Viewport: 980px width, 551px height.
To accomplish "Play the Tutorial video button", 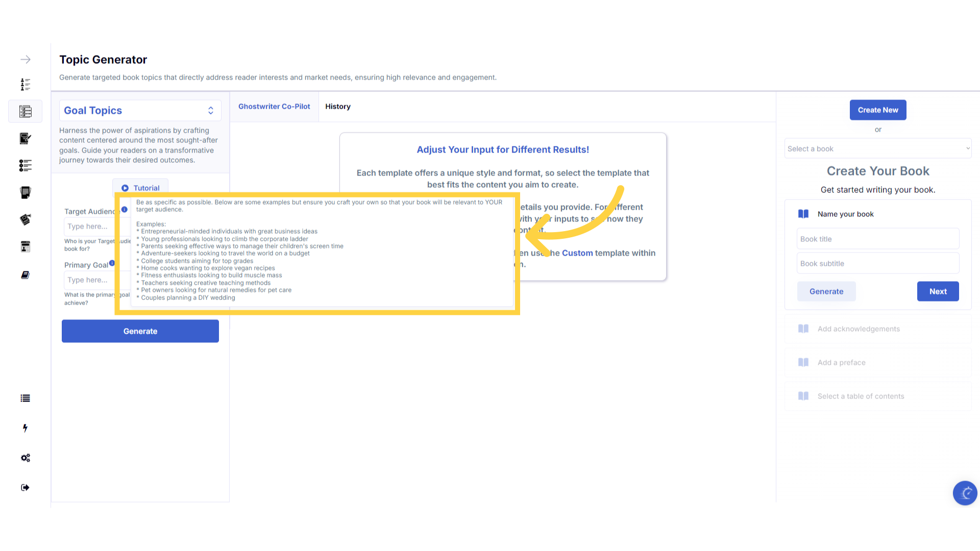I will tap(140, 188).
